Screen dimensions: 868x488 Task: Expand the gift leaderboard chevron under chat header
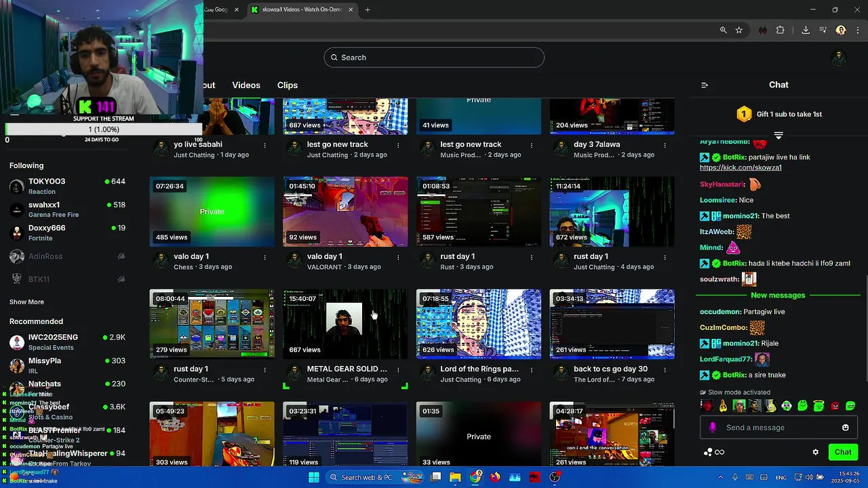tap(778, 136)
